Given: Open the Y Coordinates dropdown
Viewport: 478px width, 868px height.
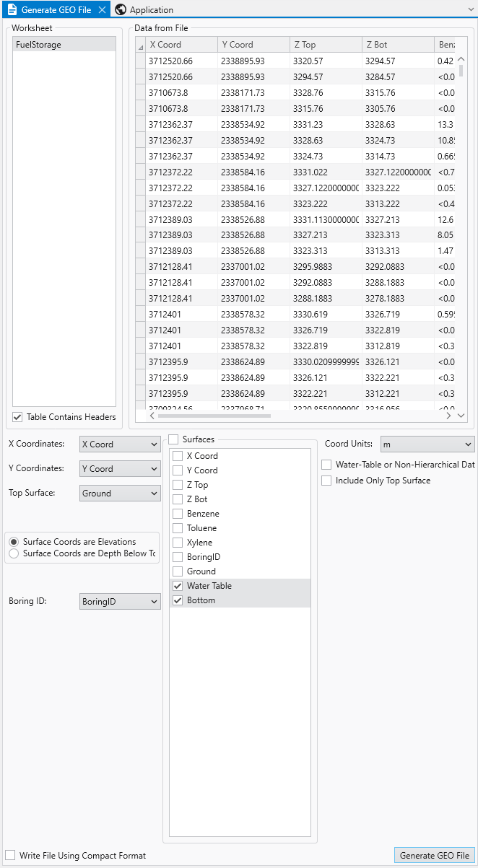Looking at the screenshot, I should tap(119, 469).
